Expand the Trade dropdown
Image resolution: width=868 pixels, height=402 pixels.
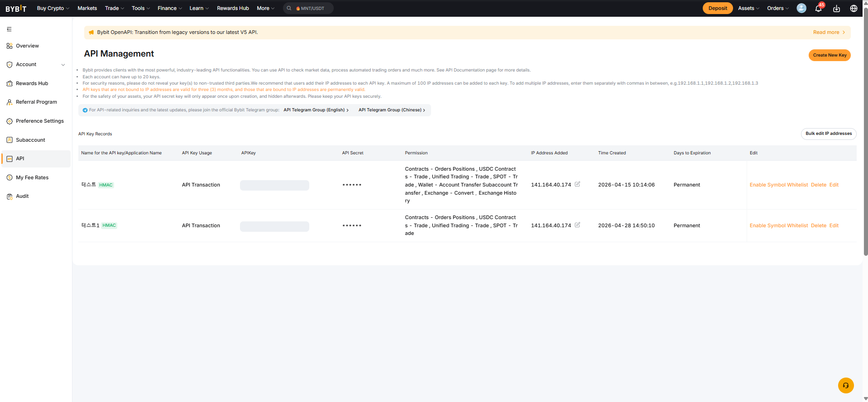115,8
